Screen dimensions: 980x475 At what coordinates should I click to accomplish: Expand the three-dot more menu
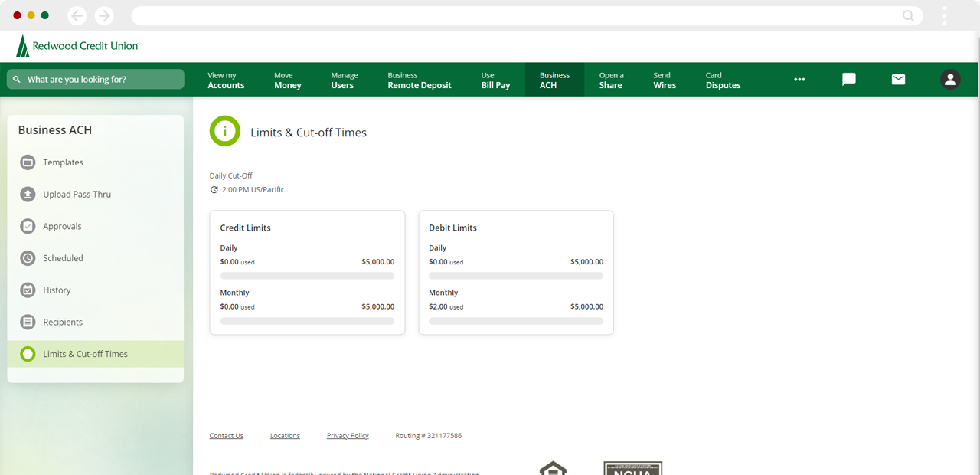click(799, 80)
